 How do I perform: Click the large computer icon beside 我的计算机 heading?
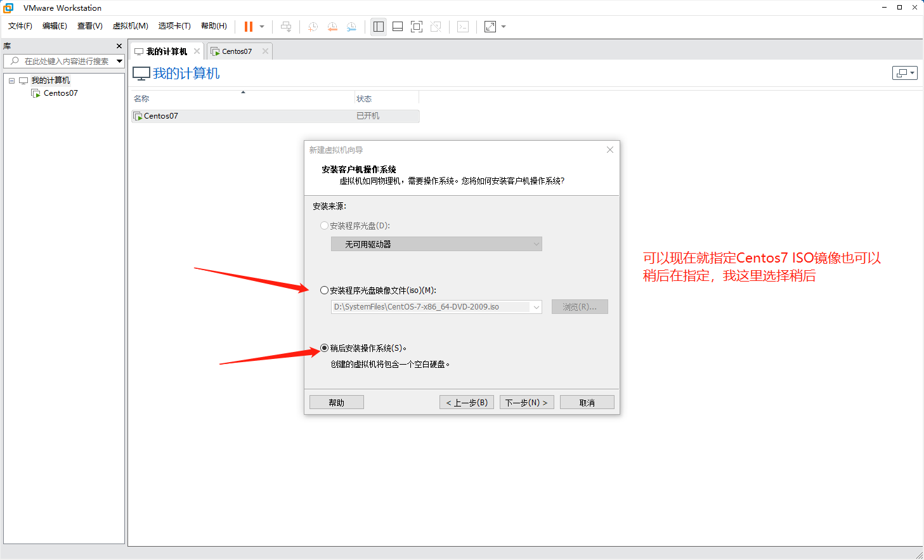coord(141,74)
